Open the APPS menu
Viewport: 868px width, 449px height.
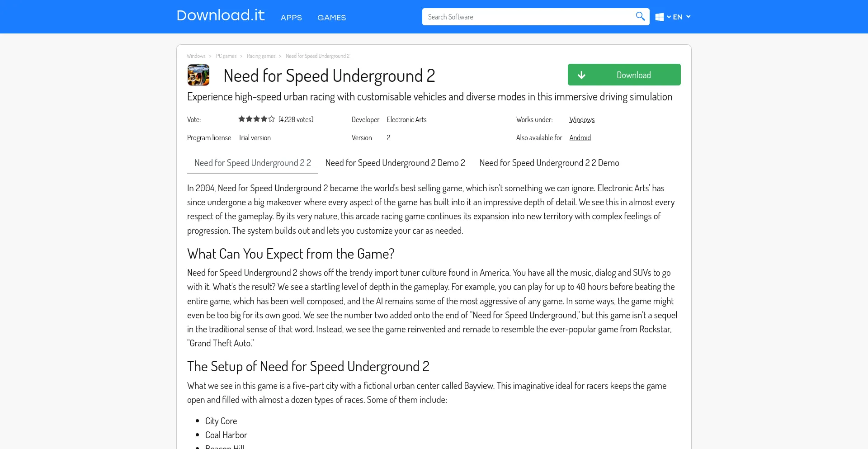point(291,18)
